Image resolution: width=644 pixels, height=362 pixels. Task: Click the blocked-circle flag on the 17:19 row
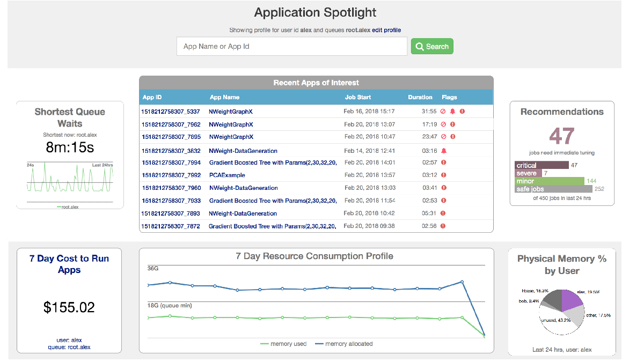(x=443, y=124)
